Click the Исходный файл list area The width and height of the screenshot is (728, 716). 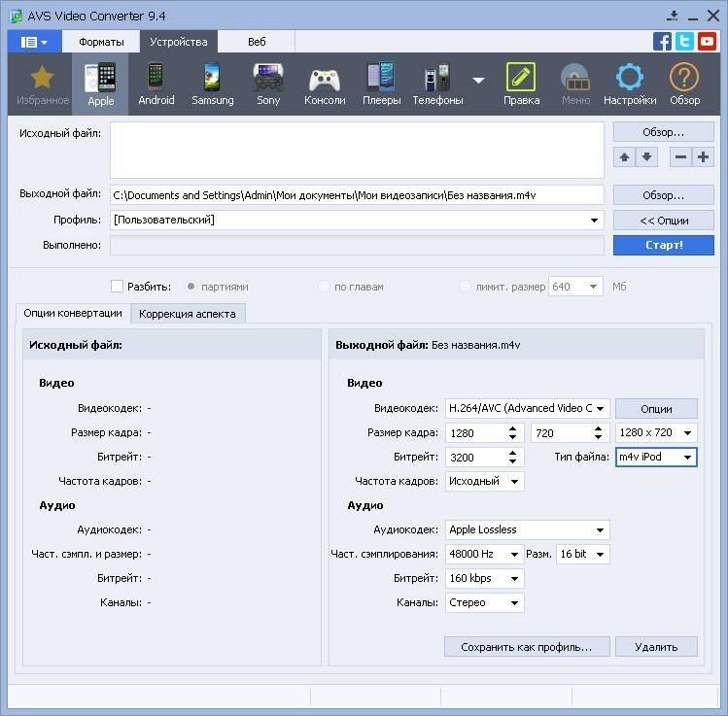click(357, 150)
